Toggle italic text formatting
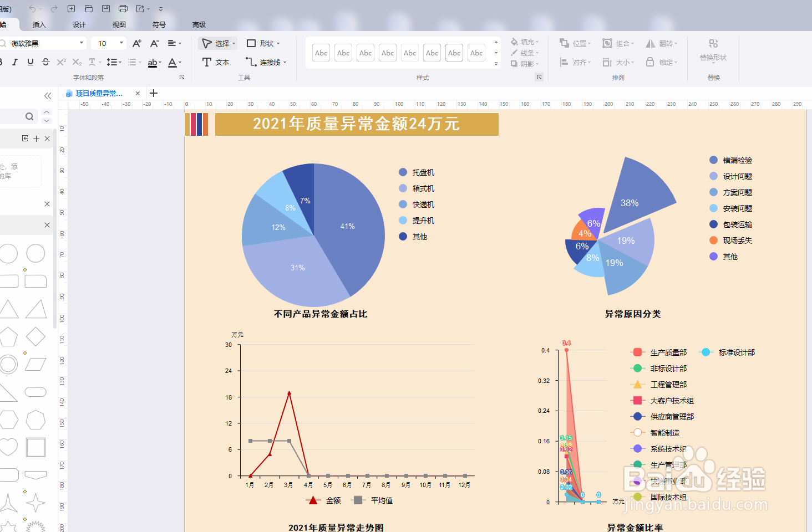Image resolution: width=812 pixels, height=532 pixels. coord(15,62)
